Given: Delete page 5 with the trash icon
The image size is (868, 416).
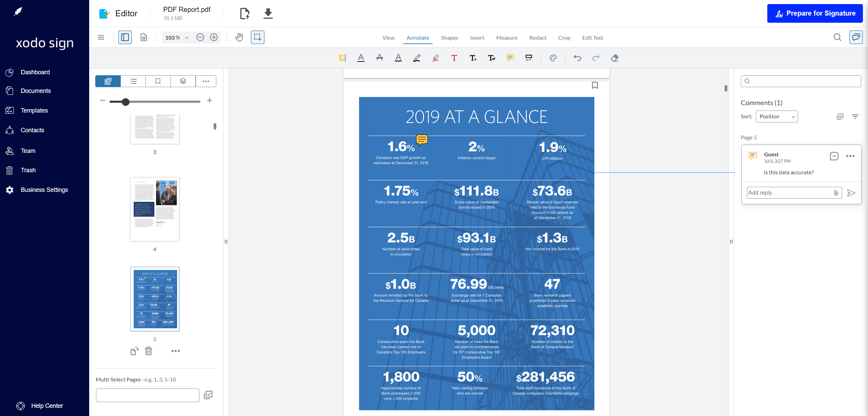Looking at the screenshot, I should [x=149, y=351].
